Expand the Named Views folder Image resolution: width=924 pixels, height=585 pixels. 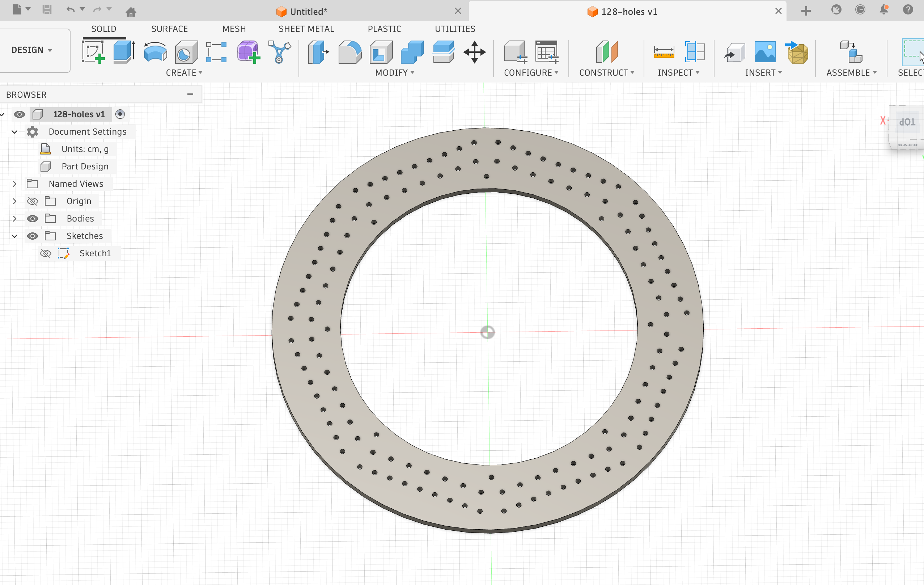tap(14, 184)
